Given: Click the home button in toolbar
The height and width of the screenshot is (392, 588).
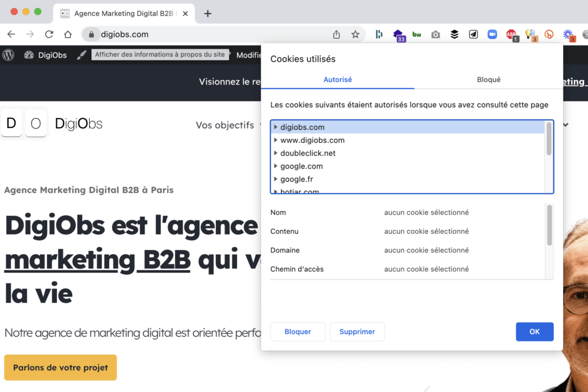Looking at the screenshot, I should point(68,34).
